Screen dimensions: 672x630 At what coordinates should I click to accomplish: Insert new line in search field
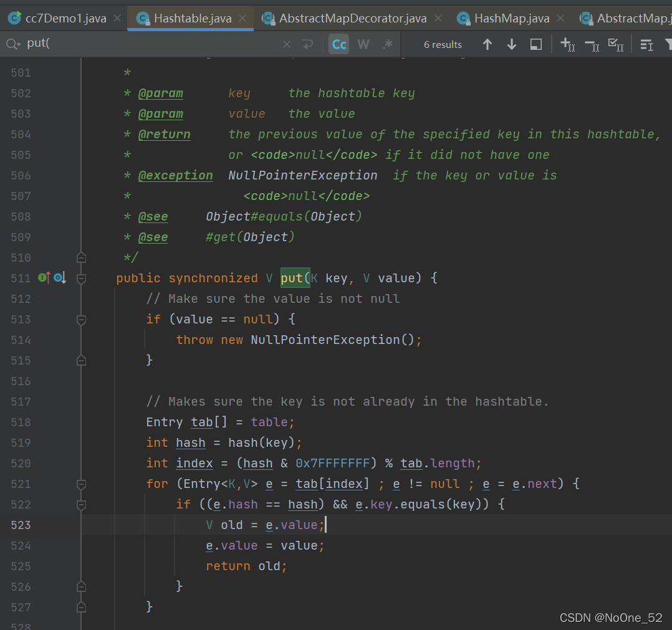(308, 44)
